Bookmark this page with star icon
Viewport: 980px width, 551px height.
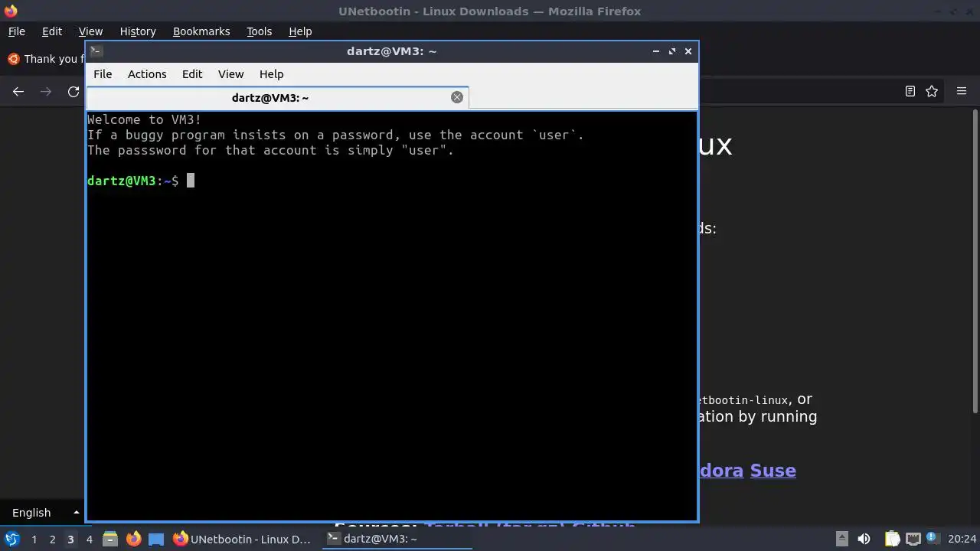932,91
